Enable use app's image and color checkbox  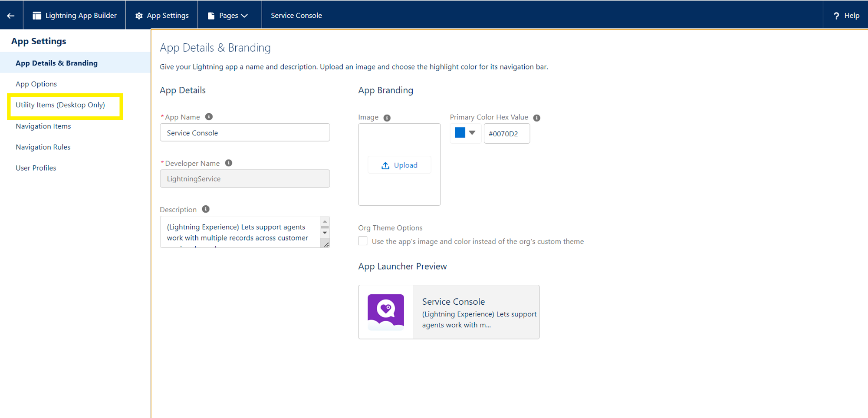363,241
